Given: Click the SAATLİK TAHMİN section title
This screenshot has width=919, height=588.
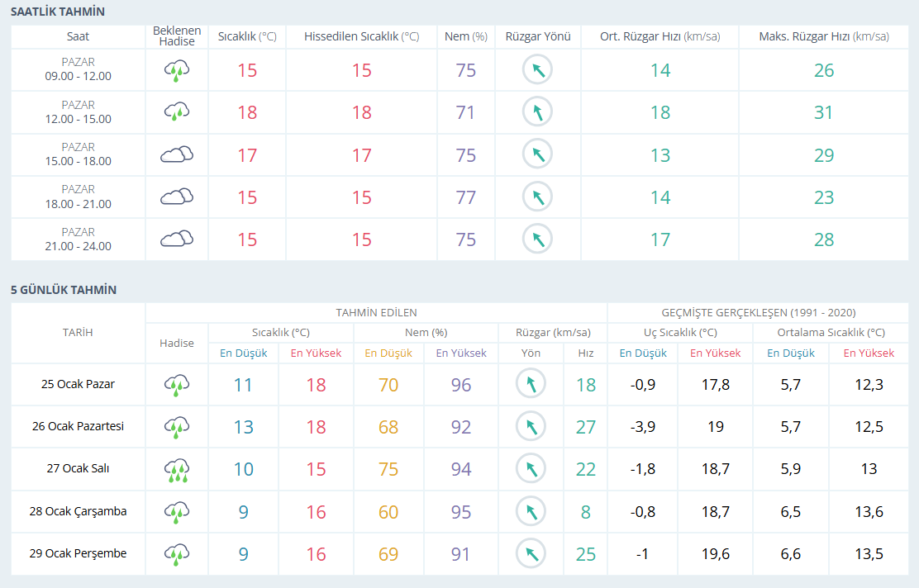Looking at the screenshot, I should coord(57,12).
